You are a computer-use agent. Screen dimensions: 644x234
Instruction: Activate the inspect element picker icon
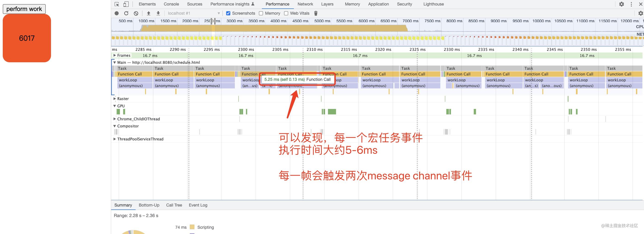(117, 4)
